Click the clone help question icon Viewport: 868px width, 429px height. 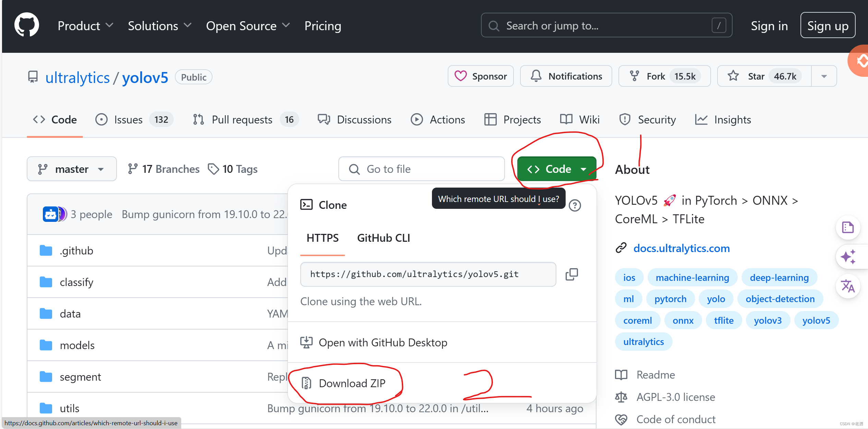point(575,205)
